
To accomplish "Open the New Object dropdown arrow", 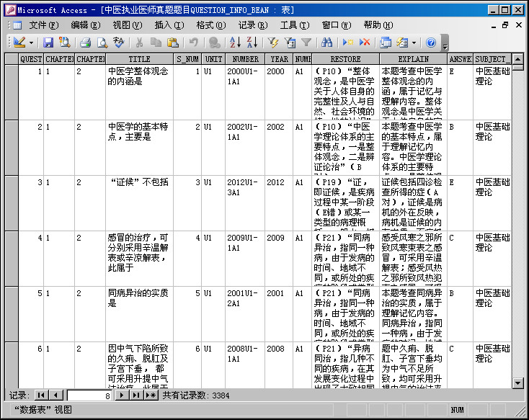I will (414, 43).
